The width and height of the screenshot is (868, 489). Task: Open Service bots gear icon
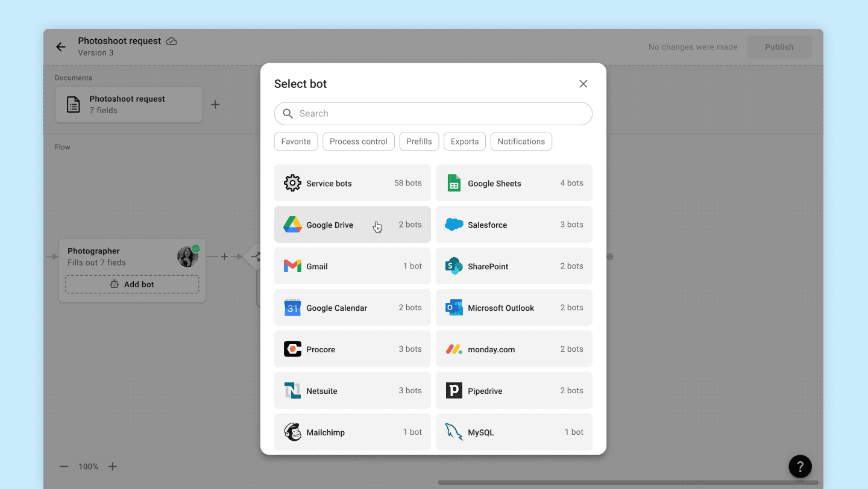(292, 183)
